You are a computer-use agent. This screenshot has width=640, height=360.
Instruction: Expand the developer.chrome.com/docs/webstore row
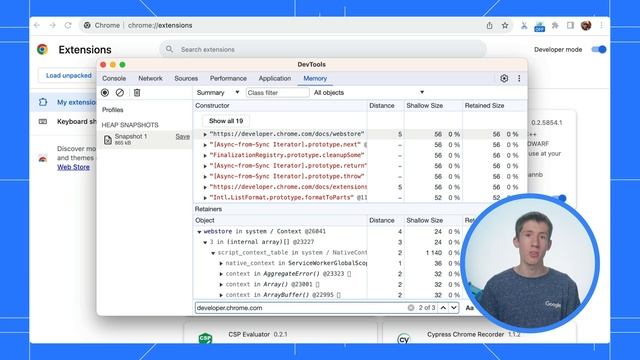pos(205,134)
